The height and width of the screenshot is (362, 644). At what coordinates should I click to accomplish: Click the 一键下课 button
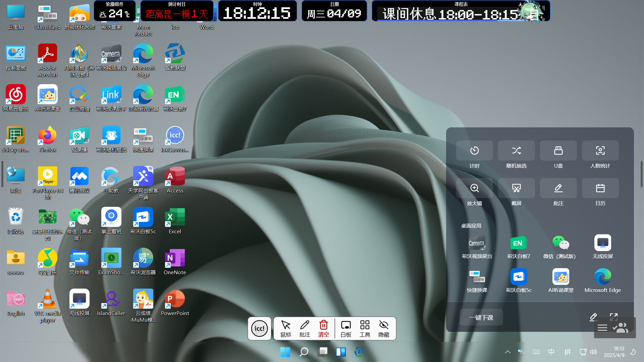coord(481,317)
